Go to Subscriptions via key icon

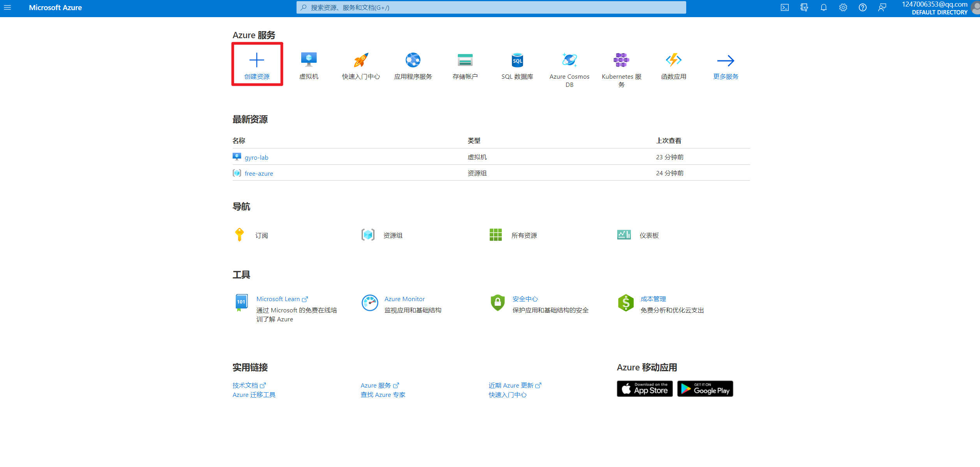240,235
